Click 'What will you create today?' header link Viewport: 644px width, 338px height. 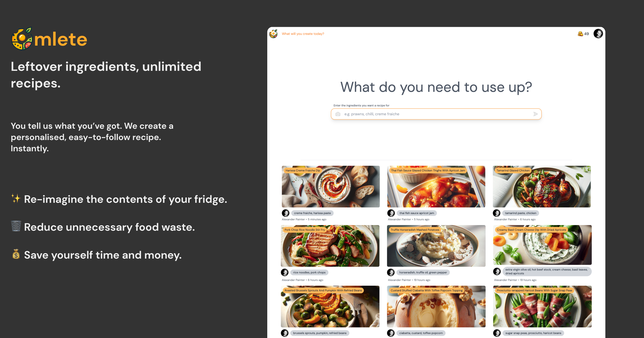[x=303, y=34]
